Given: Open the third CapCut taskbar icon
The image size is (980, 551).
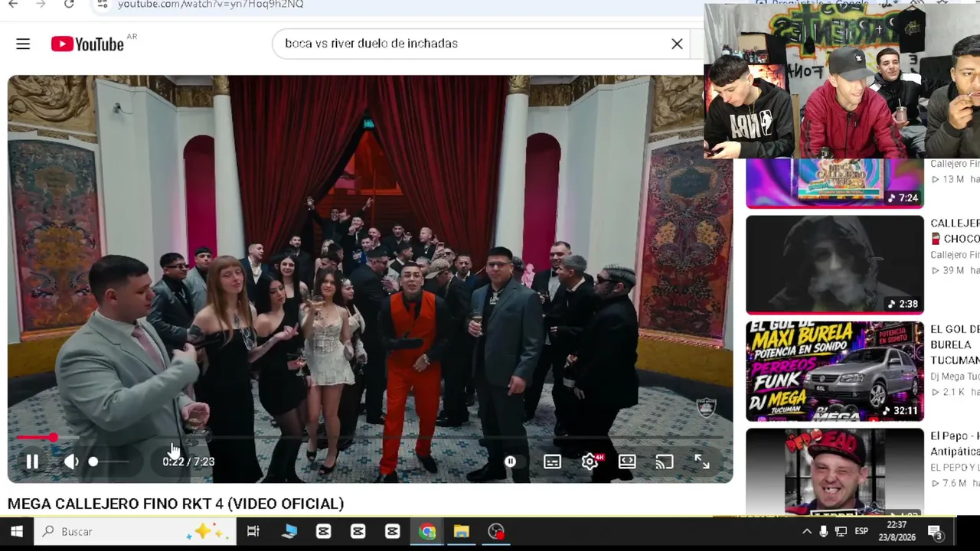Looking at the screenshot, I should coord(392,531).
